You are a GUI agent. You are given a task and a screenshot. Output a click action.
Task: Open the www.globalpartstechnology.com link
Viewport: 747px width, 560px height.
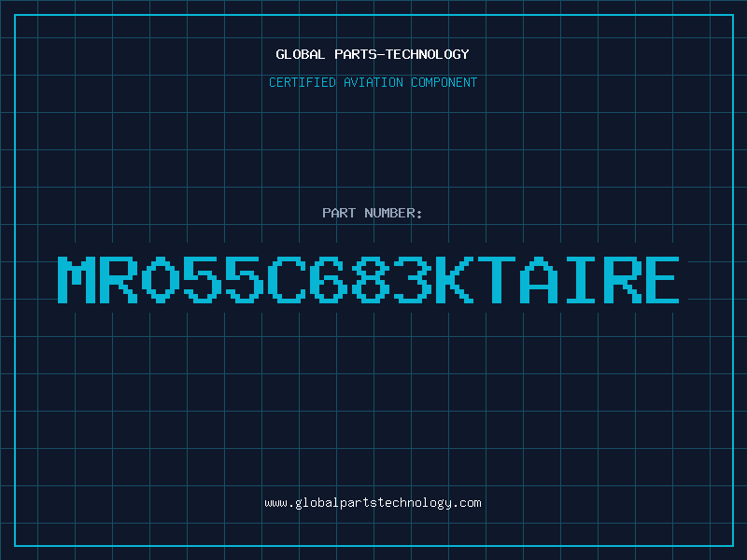373,503
